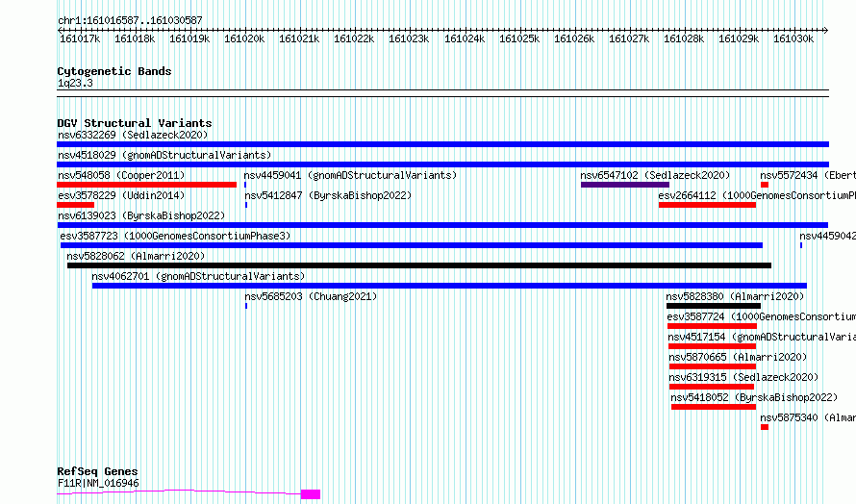Click the long black nsv5828062 bar
Viewport: 856px width, 504px height.
pos(419,265)
